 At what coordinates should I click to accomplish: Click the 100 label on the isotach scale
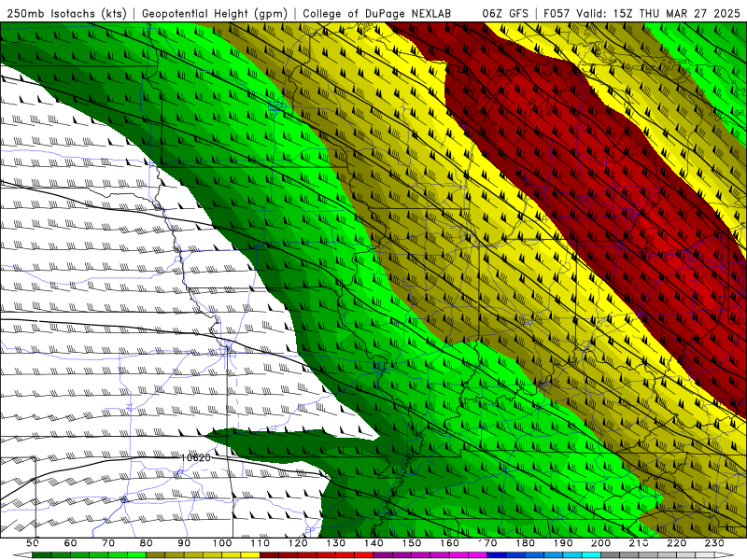coord(222,543)
